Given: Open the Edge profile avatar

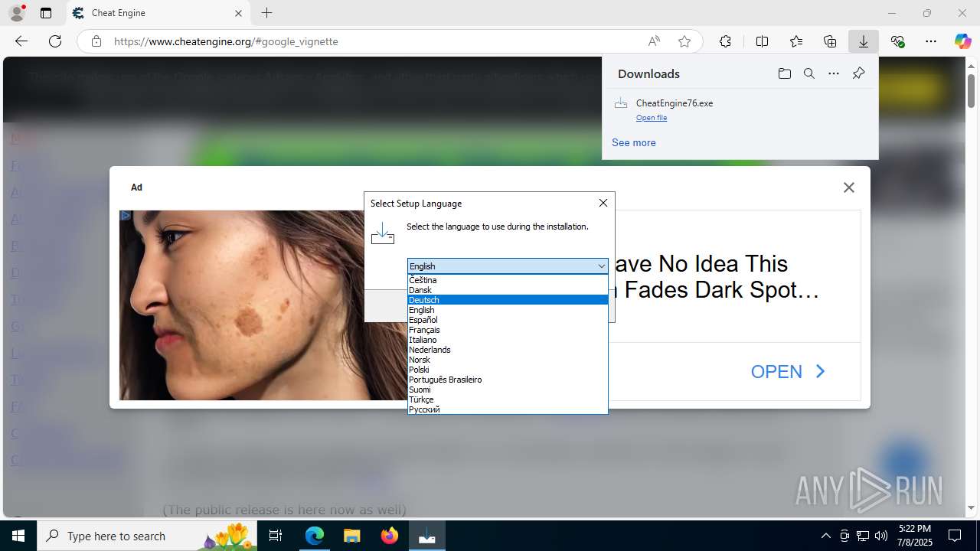Looking at the screenshot, I should pyautogui.click(x=16, y=13).
